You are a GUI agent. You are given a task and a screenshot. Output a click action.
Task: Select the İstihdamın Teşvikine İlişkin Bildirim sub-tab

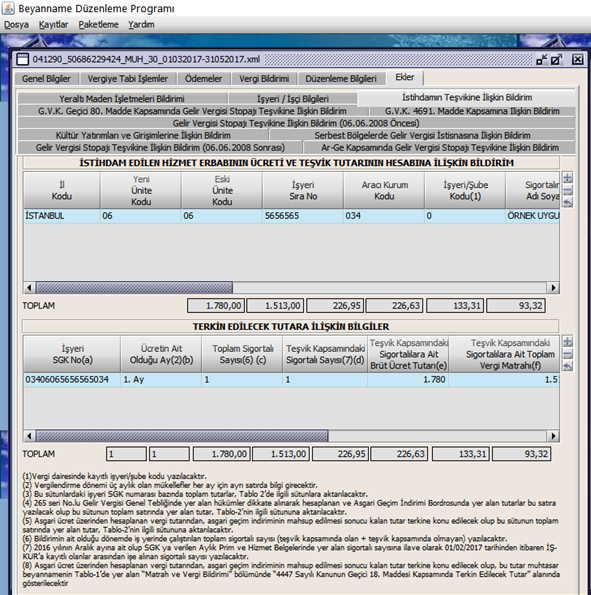(467, 98)
